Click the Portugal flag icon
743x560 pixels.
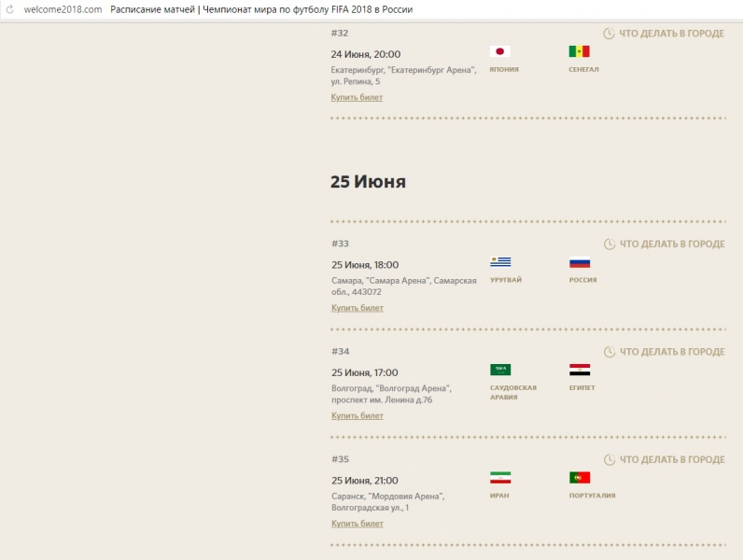pos(579,478)
